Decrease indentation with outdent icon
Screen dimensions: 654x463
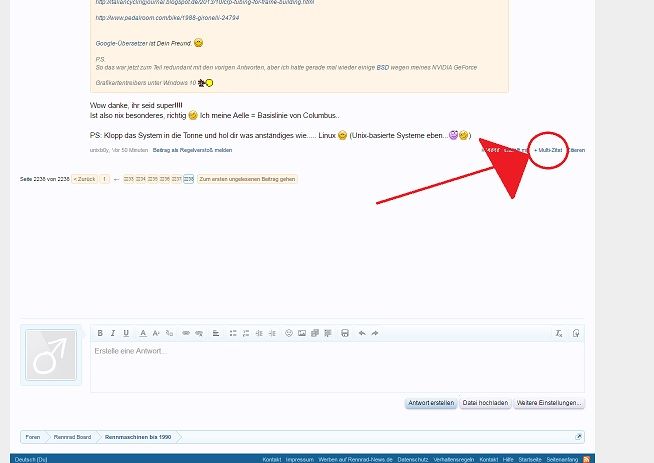click(259, 333)
